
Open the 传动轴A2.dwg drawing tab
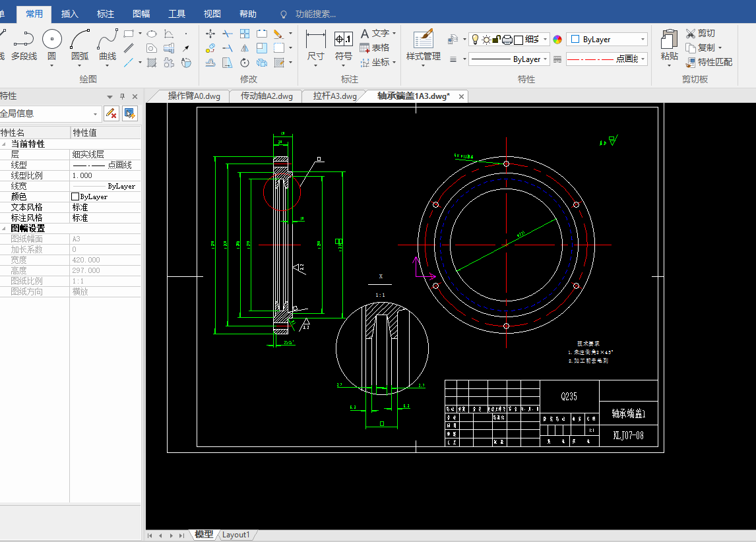(x=267, y=96)
